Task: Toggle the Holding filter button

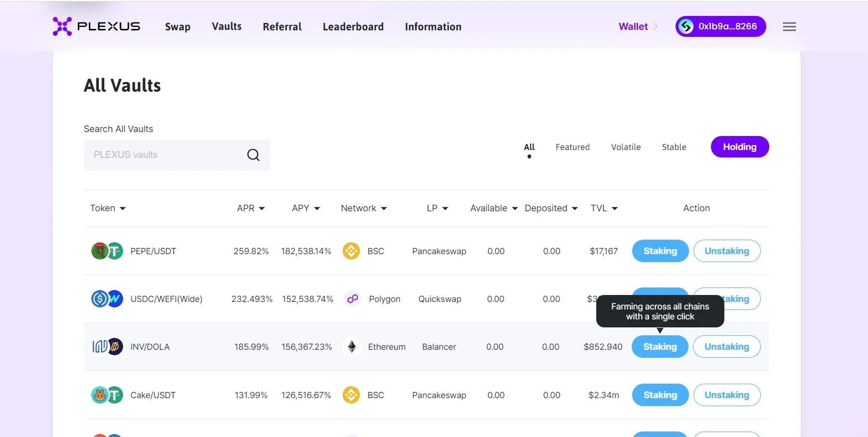Action: 740,147
